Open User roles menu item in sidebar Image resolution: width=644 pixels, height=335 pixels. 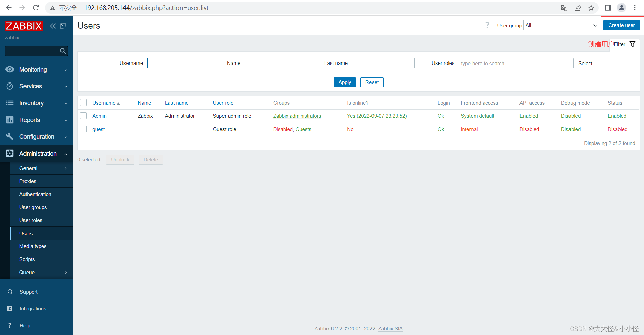pos(42,220)
